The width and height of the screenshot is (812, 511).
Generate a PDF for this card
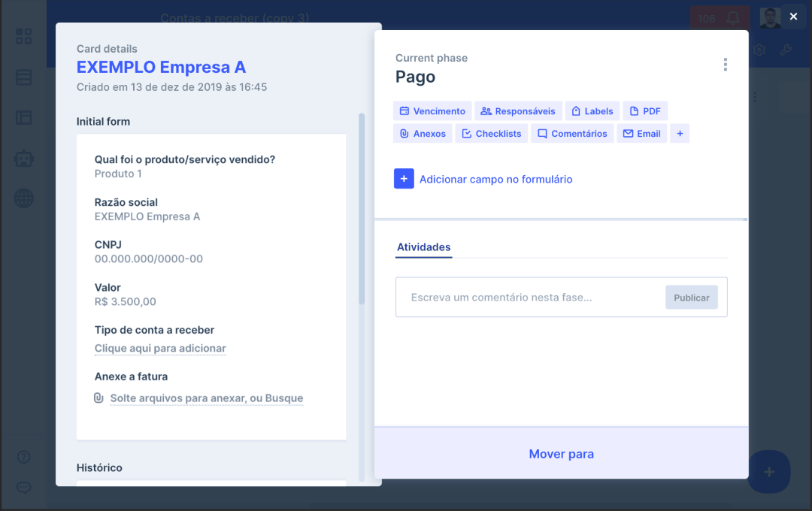tap(645, 111)
